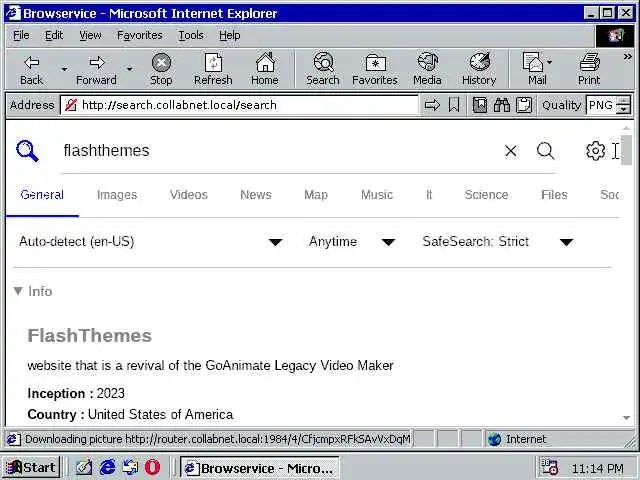Click the address bar URL field
This screenshot has width=640, height=480.
(x=240, y=105)
